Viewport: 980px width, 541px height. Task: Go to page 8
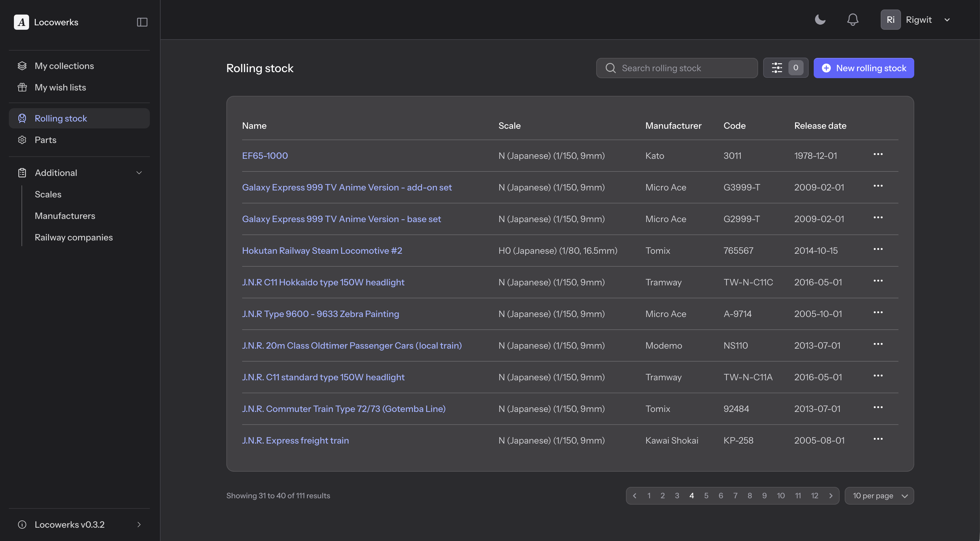point(750,496)
